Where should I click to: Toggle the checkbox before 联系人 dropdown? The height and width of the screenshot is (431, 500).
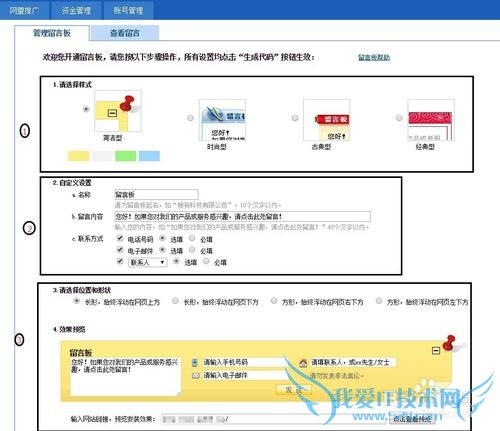click(120, 261)
